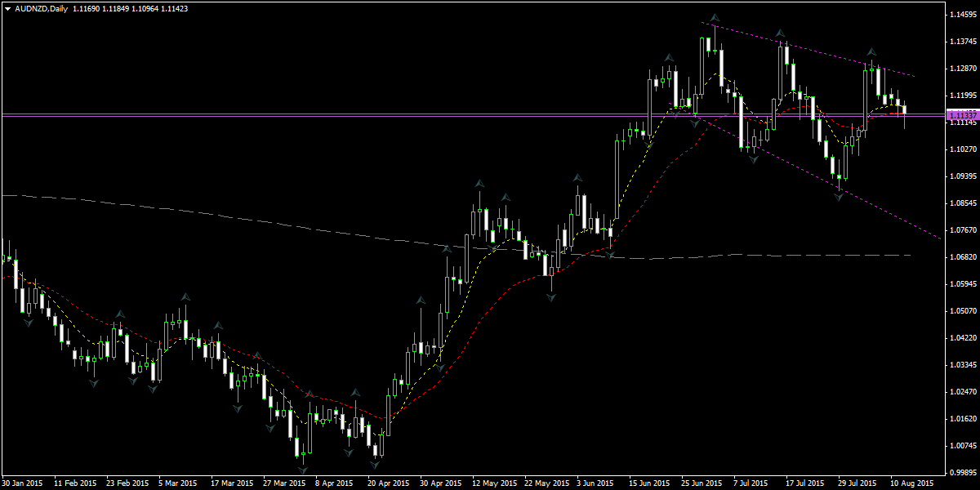
Task: Click the 12 May 2015 date label
Action: click(493, 483)
